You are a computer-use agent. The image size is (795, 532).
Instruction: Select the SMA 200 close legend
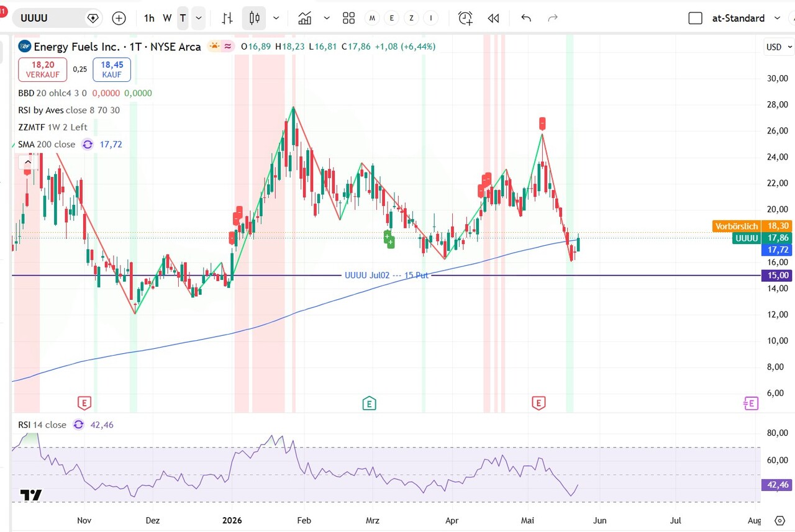click(x=47, y=144)
